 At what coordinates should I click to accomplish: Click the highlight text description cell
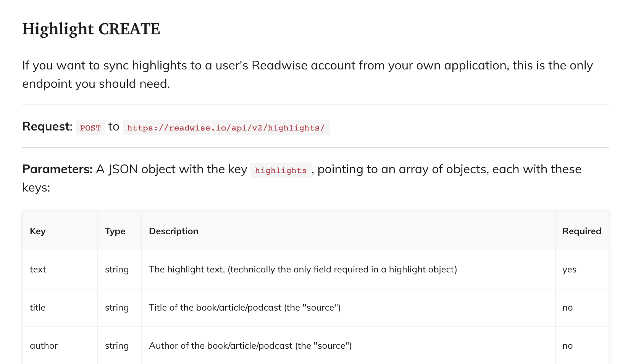(302, 269)
